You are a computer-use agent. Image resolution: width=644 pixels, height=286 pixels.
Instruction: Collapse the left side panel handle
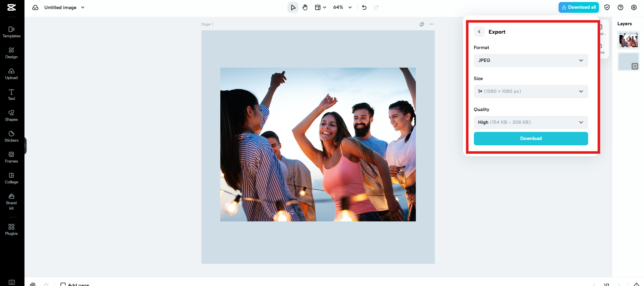click(x=25, y=146)
